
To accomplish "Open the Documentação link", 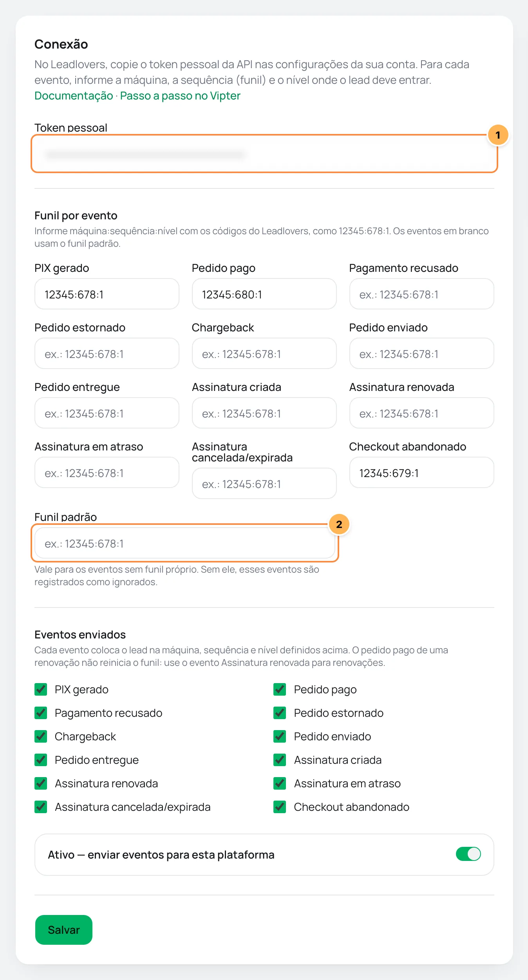I will tap(74, 96).
